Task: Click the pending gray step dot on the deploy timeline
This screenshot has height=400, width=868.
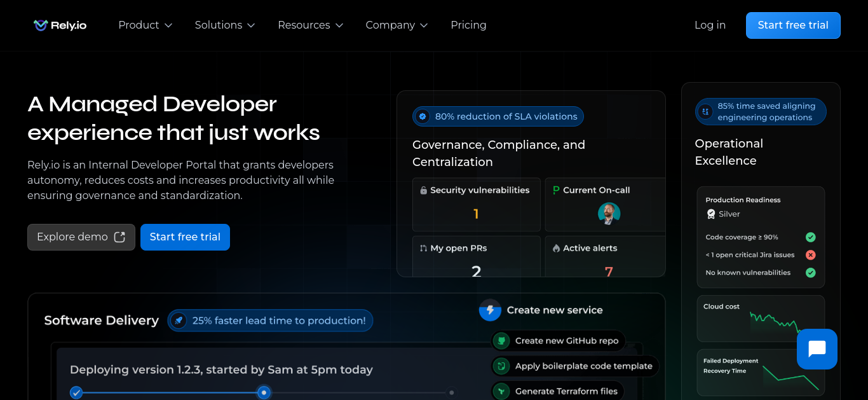Action: pos(452,392)
